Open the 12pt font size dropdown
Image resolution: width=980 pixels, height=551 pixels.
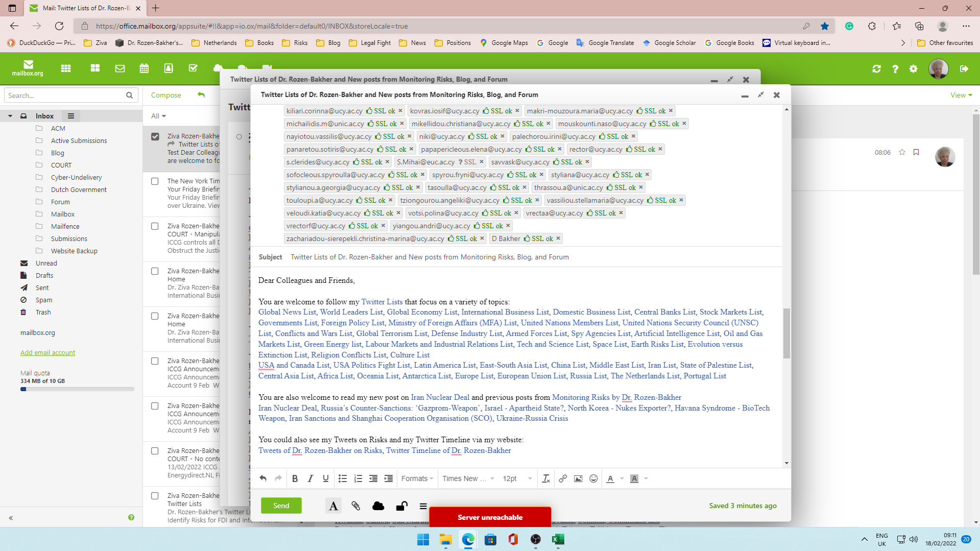[517, 478]
